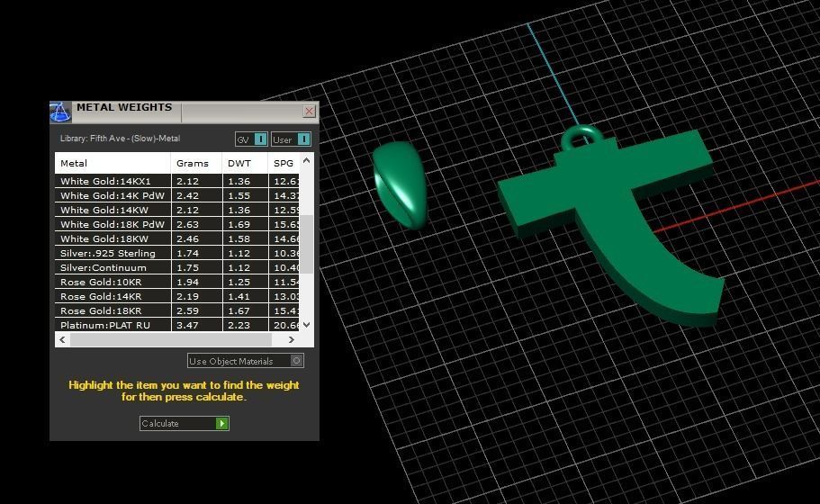820x504 pixels.
Task: Select the White Gold:14KX1 row
Action: pos(177,181)
